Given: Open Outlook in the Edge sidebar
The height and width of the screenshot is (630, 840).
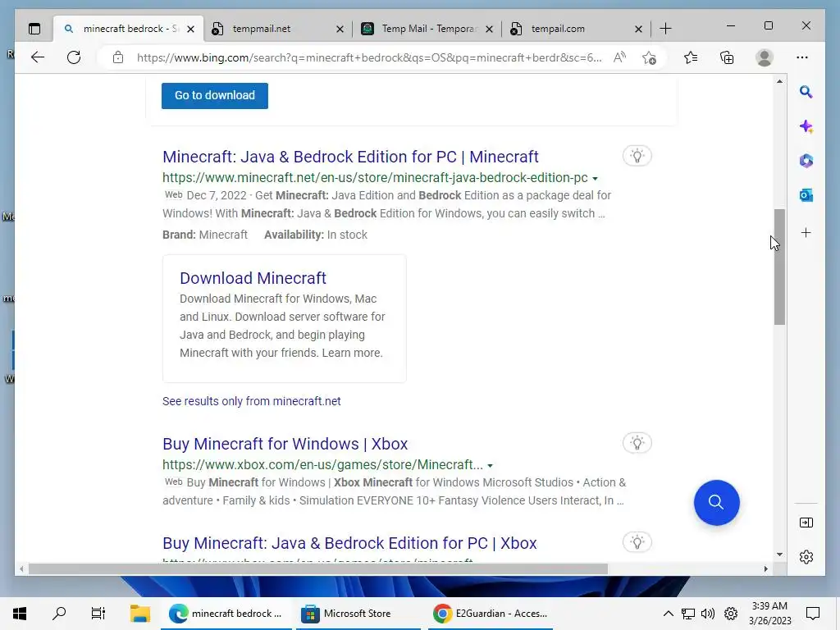Looking at the screenshot, I should (x=806, y=195).
